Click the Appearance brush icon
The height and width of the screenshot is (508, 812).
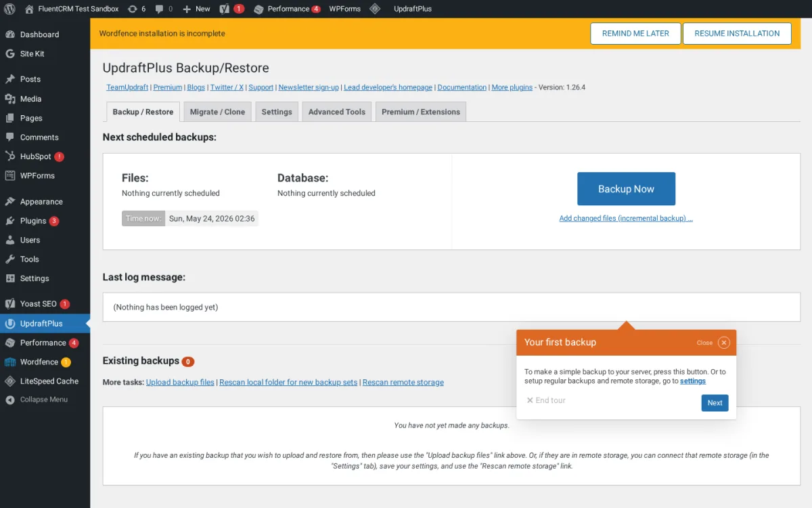click(10, 202)
